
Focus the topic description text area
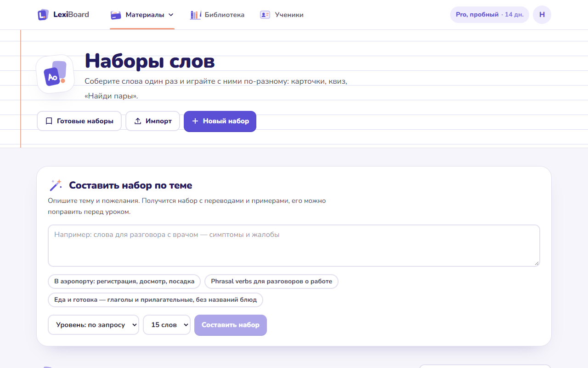pyautogui.click(x=294, y=246)
